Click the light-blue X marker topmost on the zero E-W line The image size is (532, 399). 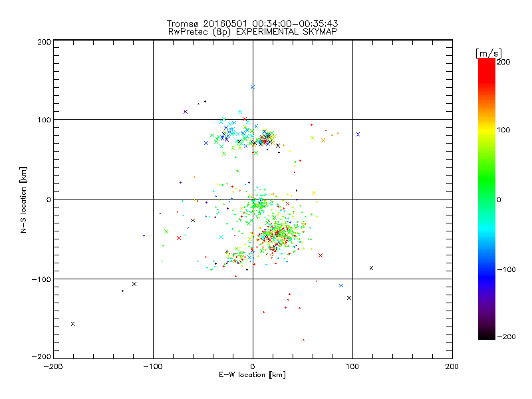[253, 87]
